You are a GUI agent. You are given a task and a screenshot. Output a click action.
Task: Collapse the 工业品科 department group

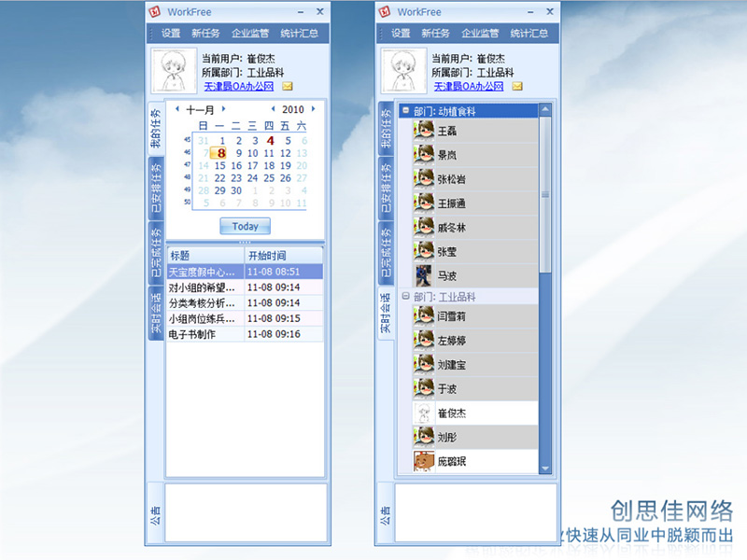406,296
